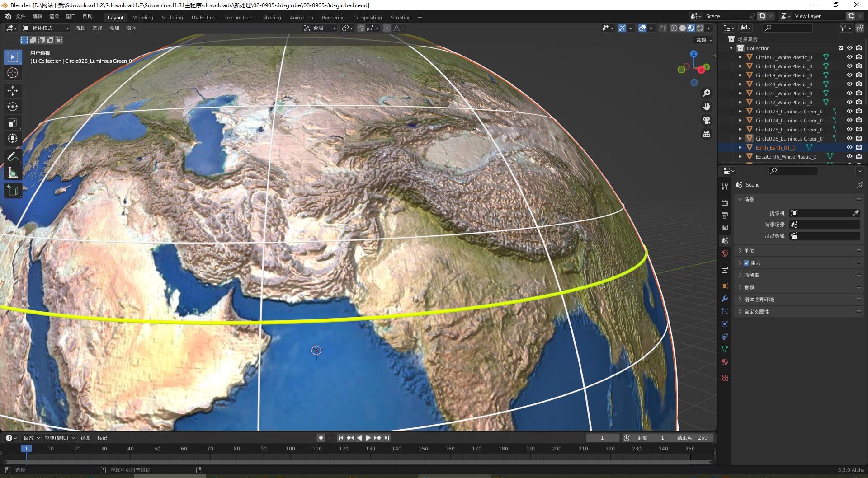Select the Transform tool
Screen dimensions: 868x478
tap(13, 138)
